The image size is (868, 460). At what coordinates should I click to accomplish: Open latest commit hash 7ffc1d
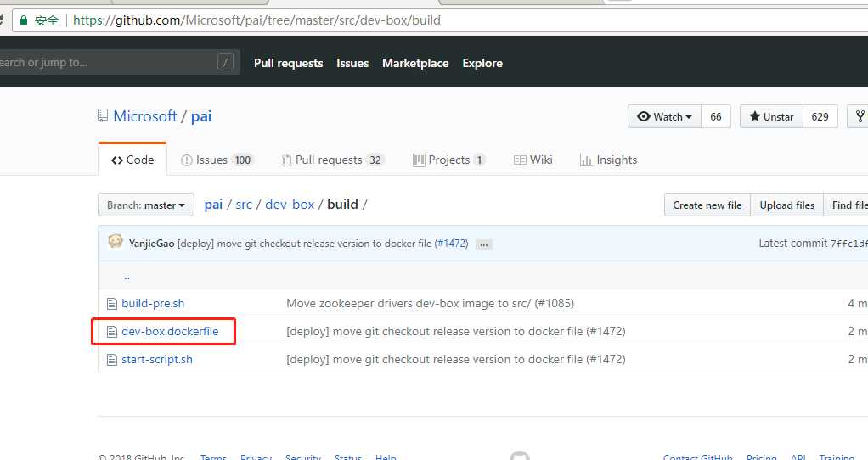tap(849, 244)
